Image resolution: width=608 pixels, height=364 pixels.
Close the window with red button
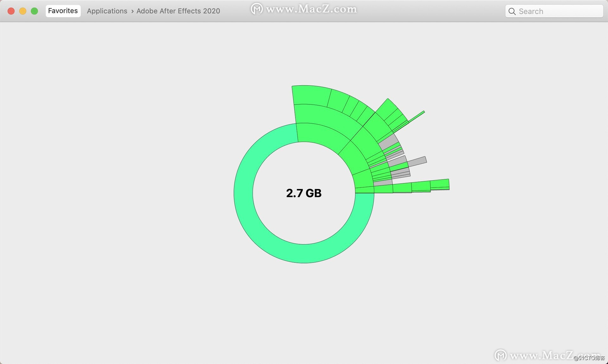click(11, 11)
